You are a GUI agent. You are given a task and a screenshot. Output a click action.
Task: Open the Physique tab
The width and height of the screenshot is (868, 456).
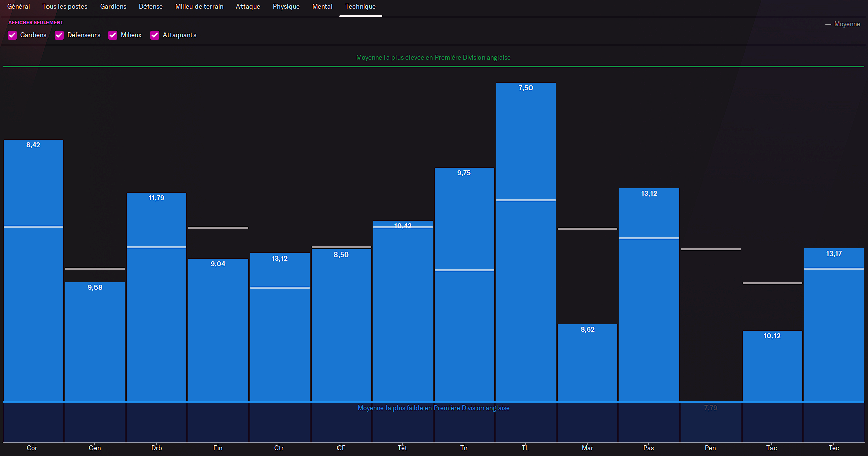pos(286,7)
